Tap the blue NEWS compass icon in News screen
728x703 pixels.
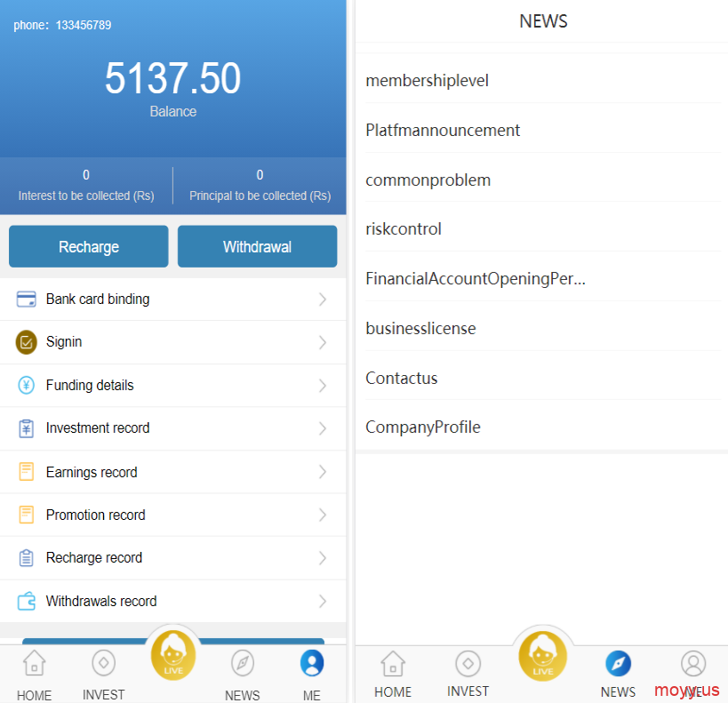pyautogui.click(x=618, y=664)
